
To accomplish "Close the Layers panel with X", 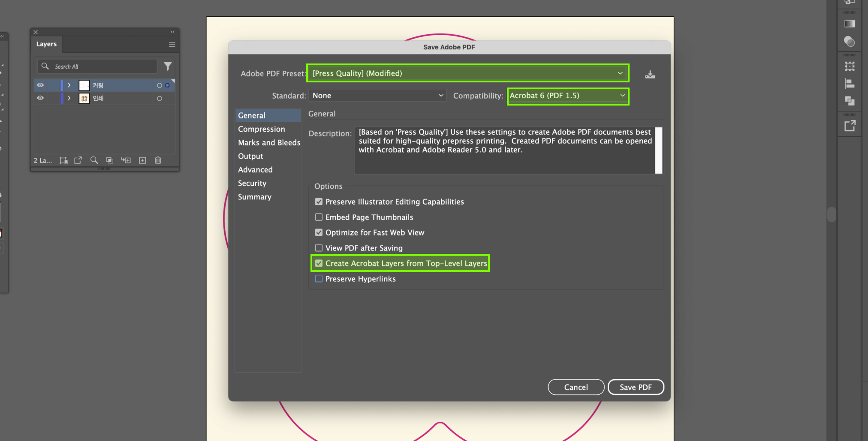I will tap(36, 32).
